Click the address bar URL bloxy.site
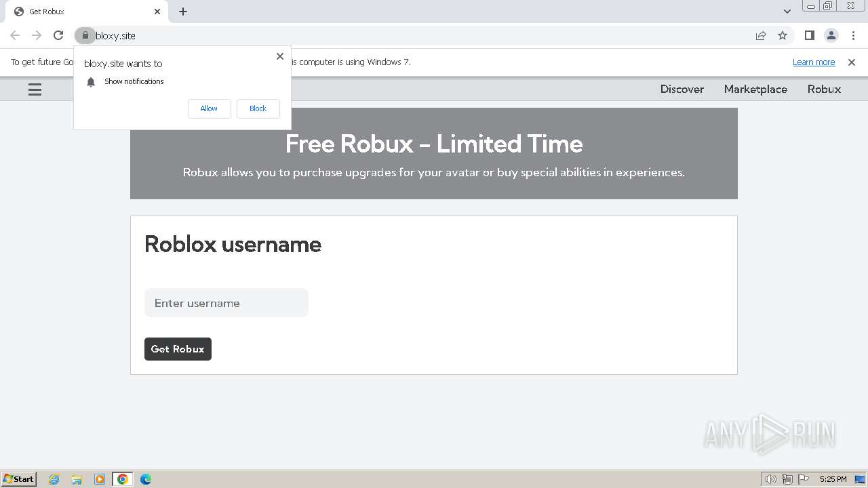 coord(115,35)
